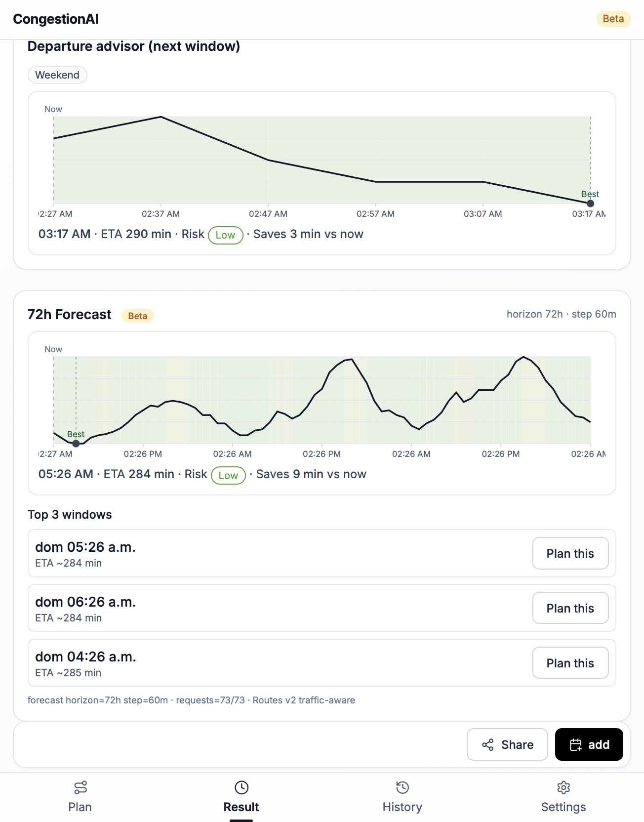Plan this for dom 05:26 a.m. window
Image resolution: width=644 pixels, height=822 pixels.
point(570,553)
